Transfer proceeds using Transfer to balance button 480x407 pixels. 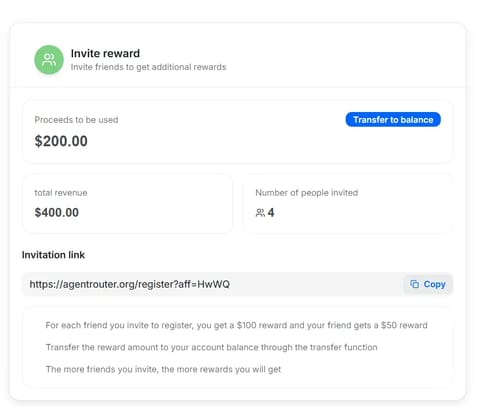[x=393, y=120]
